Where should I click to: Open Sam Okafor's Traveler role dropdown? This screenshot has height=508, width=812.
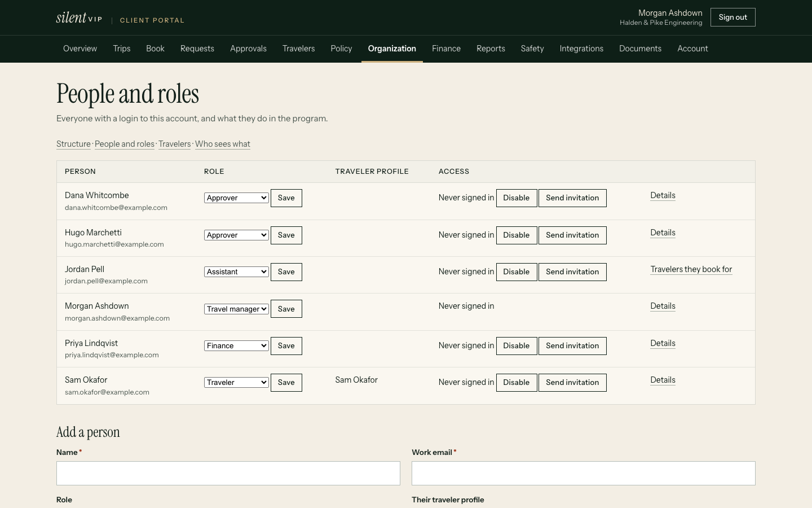(236, 383)
